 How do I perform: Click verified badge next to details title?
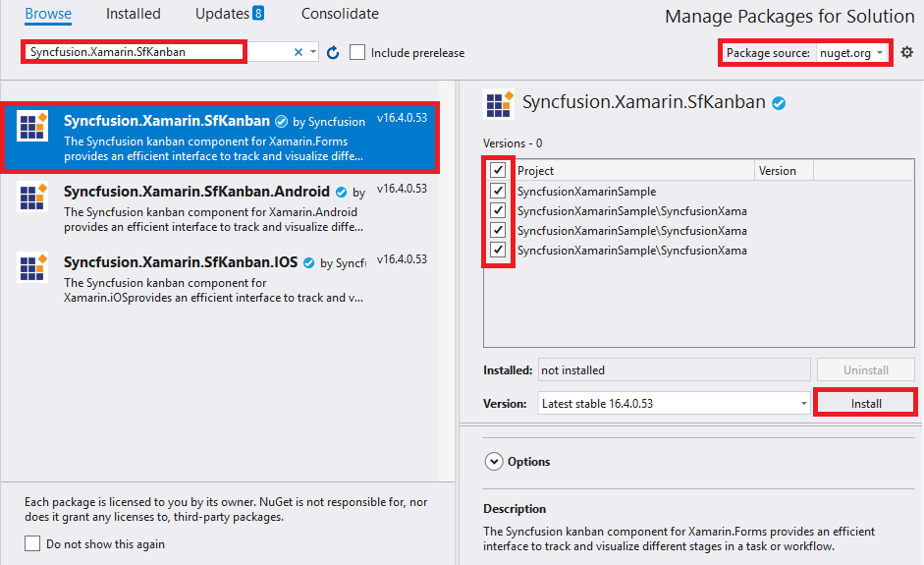coord(779,103)
